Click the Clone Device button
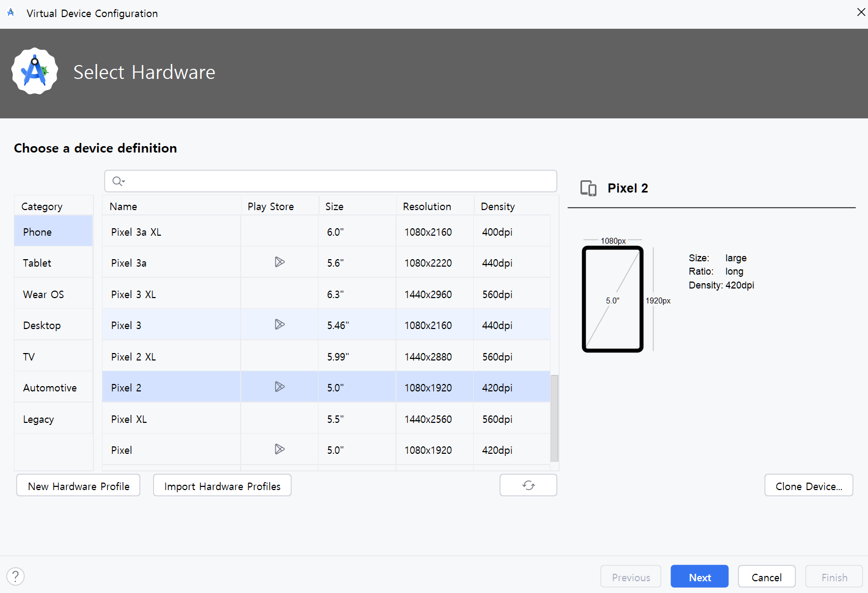Viewport: 868px width, 593px height. click(x=809, y=485)
